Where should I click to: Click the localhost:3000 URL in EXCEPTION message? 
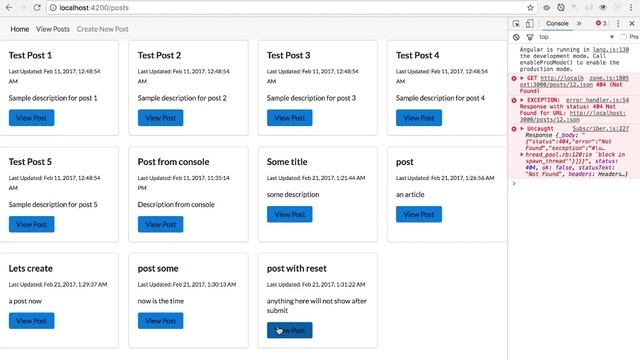pos(572,116)
